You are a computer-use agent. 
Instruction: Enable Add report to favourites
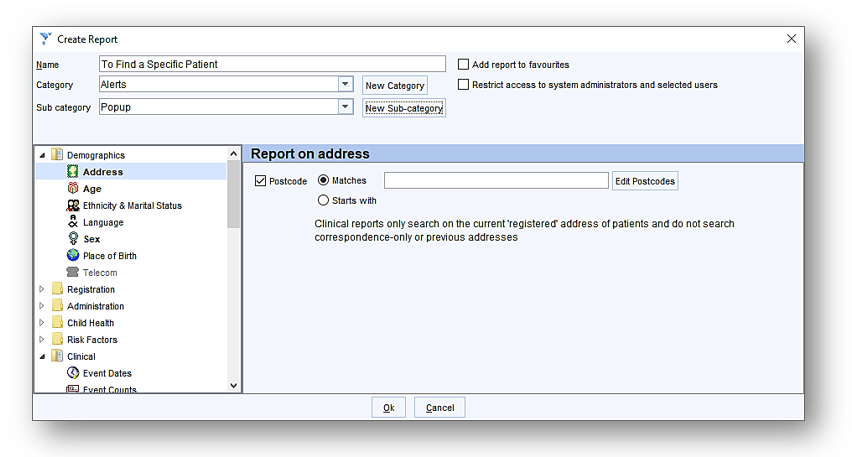point(463,65)
